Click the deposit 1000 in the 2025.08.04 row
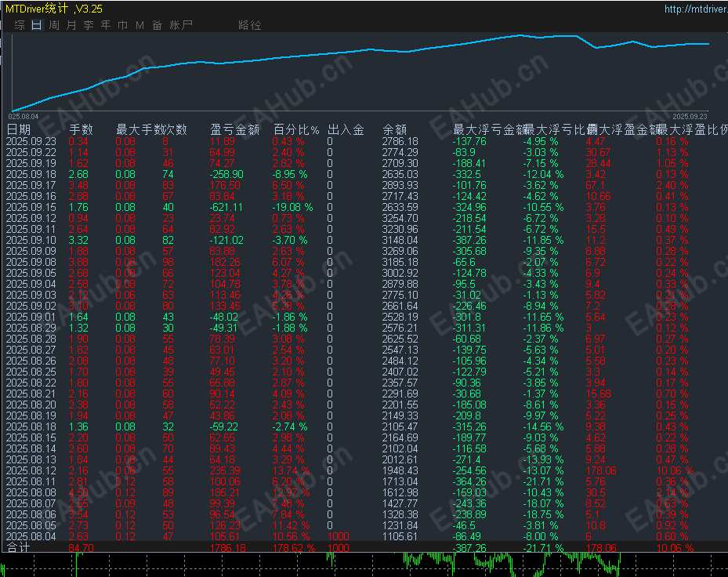Image resolution: width=728 pixels, height=577 pixels. (339, 536)
